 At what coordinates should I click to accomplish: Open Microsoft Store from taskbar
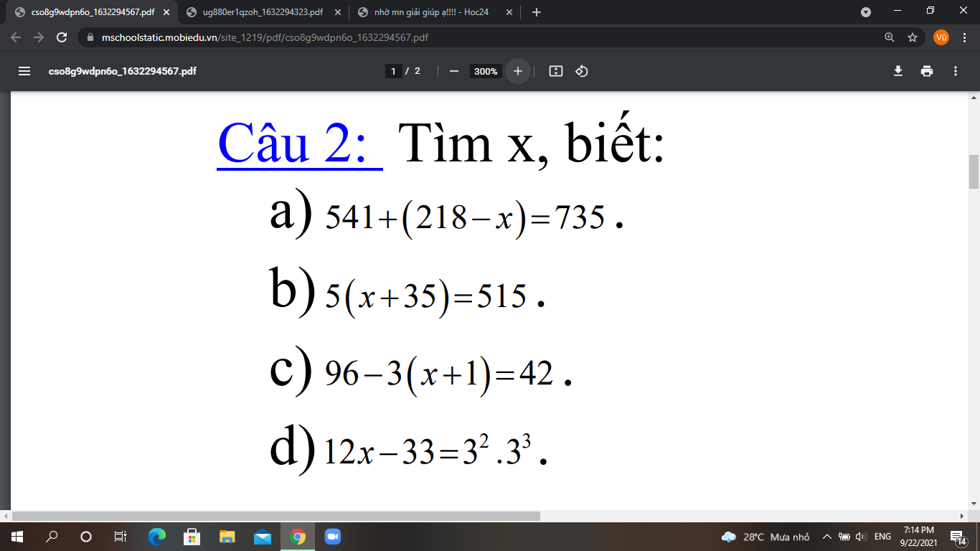coord(192,537)
